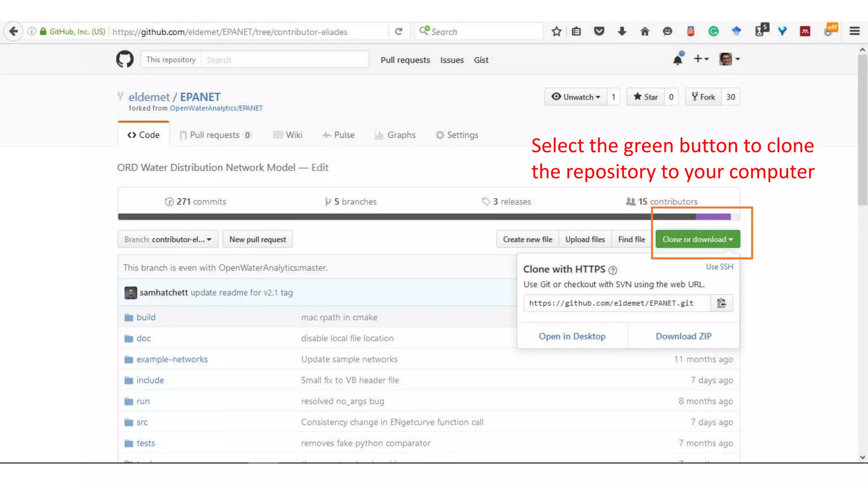
Task: Open GitHub notifications bell
Action: (678, 59)
